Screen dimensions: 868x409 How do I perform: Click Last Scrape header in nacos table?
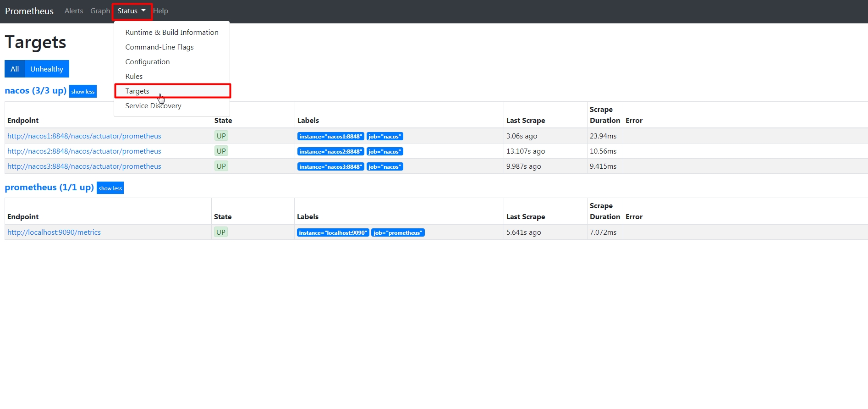pos(526,121)
